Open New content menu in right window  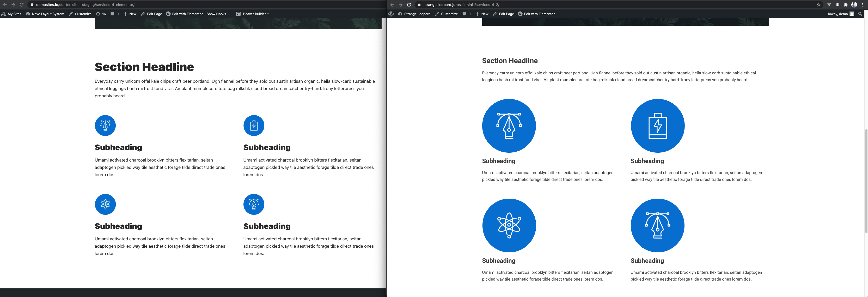[482, 14]
